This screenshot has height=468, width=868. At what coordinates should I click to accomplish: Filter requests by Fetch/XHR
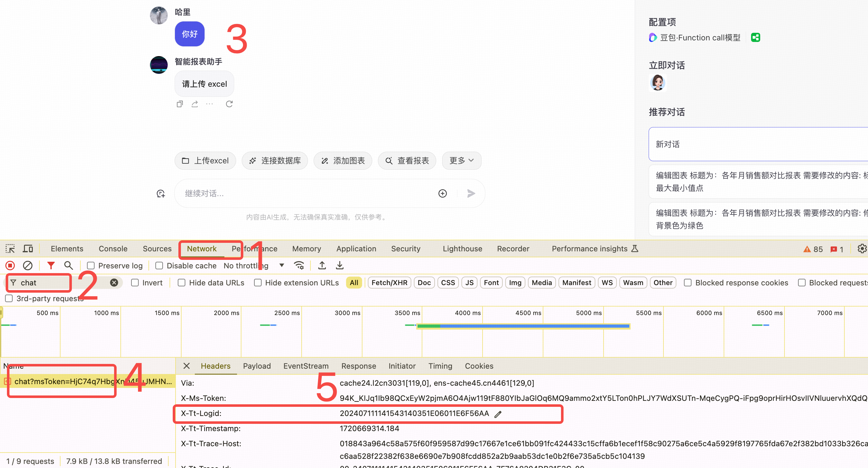coord(389,283)
